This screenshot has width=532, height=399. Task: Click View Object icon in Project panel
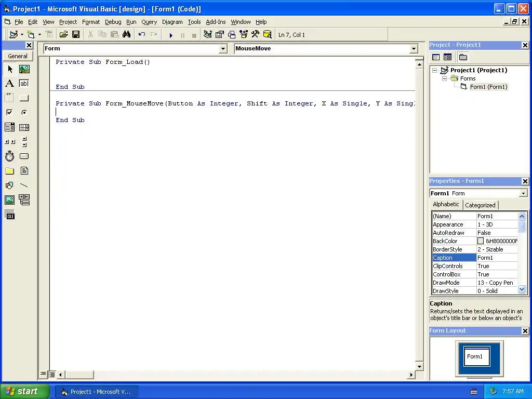447,57
